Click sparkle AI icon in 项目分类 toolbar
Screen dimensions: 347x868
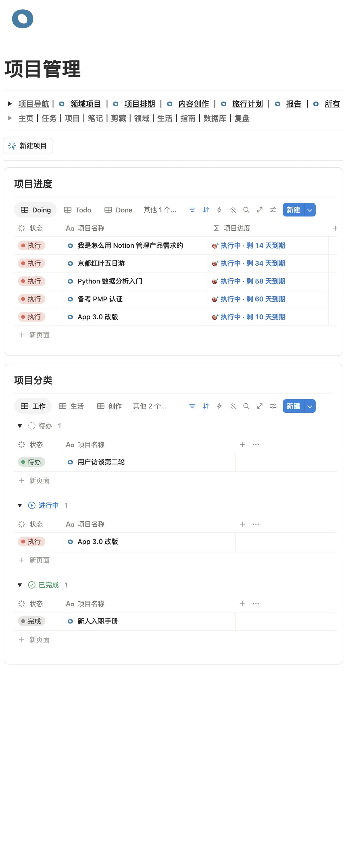click(233, 406)
